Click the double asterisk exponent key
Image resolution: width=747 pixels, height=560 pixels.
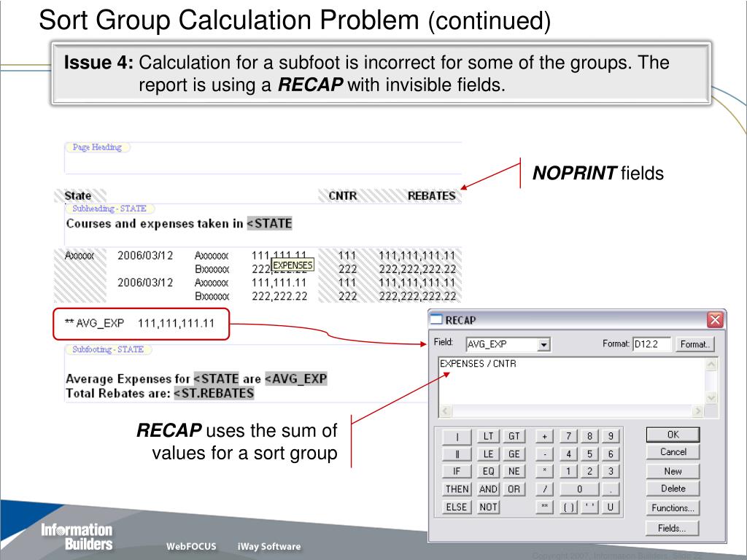(544, 507)
